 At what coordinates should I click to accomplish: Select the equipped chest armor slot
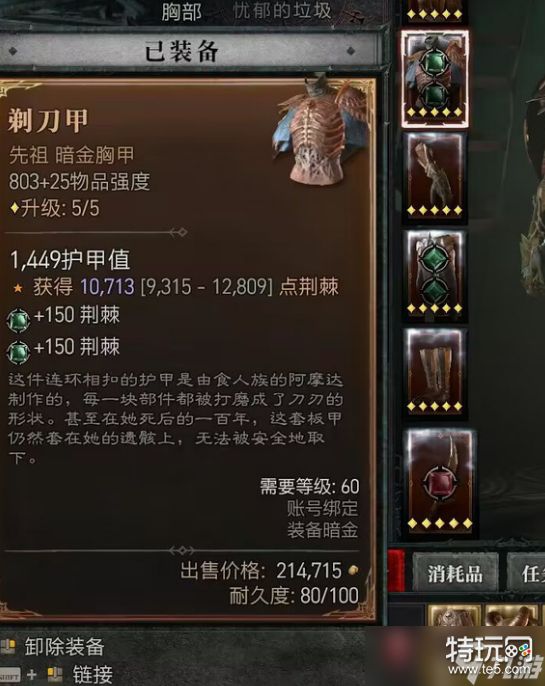click(x=435, y=79)
